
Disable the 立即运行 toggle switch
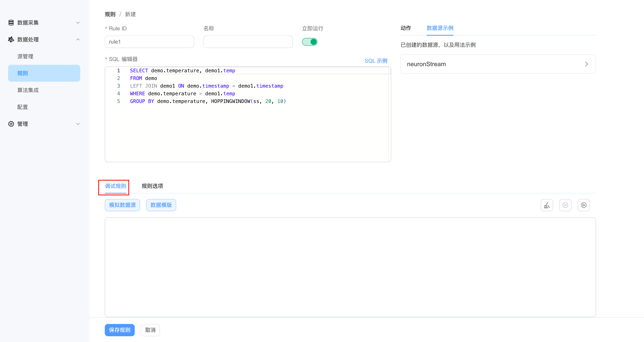pyautogui.click(x=310, y=42)
